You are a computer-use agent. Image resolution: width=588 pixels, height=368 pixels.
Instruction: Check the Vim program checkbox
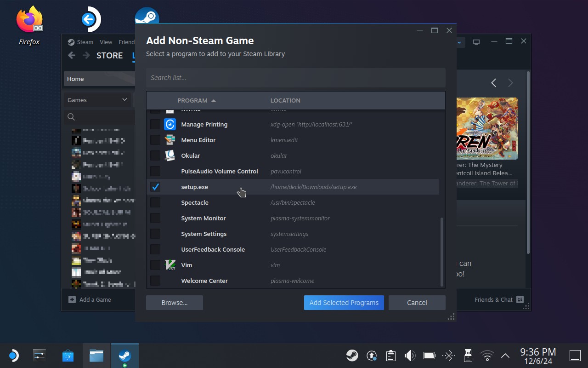(155, 265)
